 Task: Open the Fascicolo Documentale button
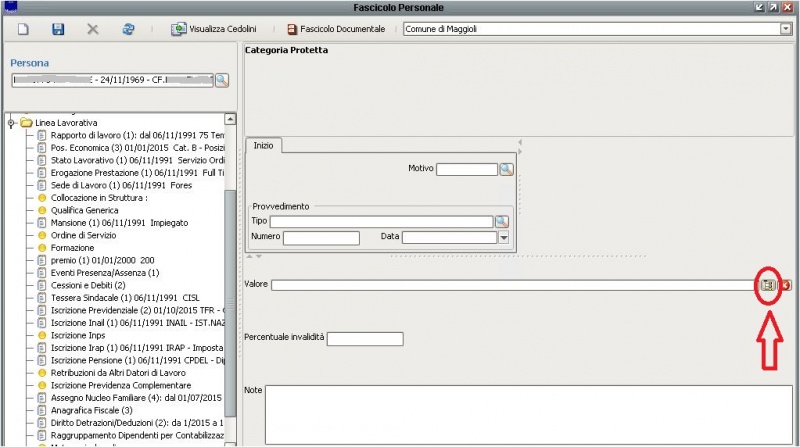pyautogui.click(x=337, y=29)
